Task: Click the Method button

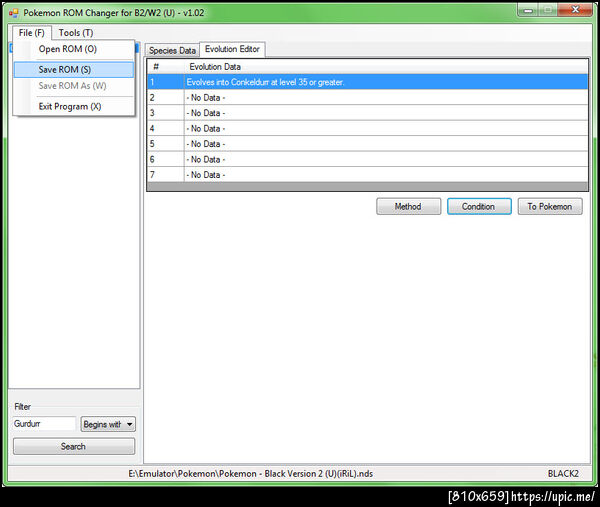Action: [x=408, y=206]
